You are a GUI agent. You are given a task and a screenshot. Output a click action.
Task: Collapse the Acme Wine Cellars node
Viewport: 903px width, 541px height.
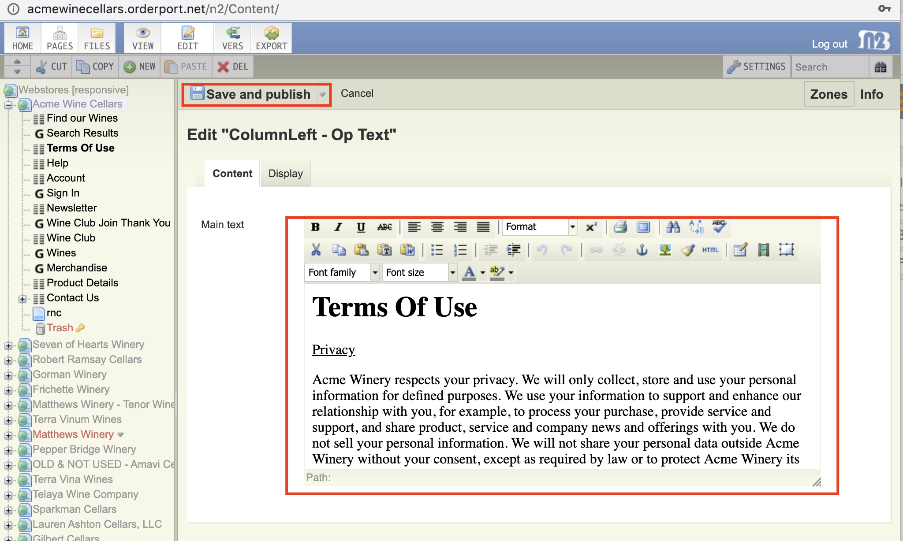9,105
